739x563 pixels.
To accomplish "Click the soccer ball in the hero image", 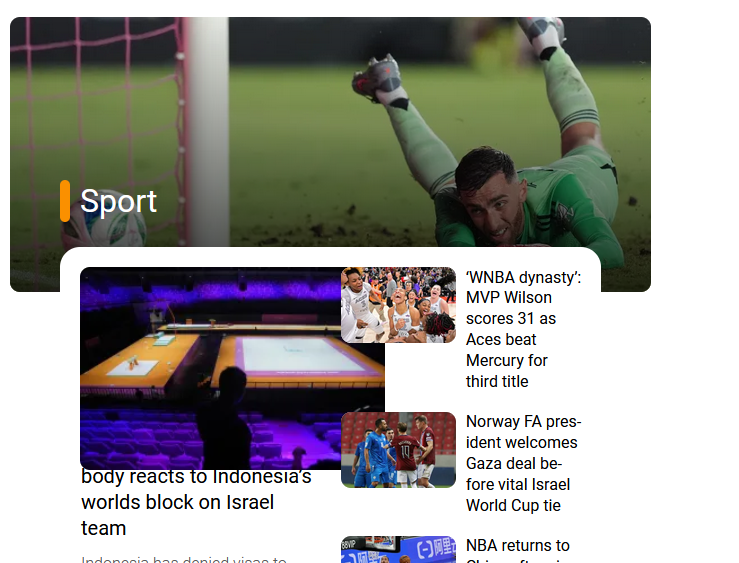I will (x=105, y=230).
